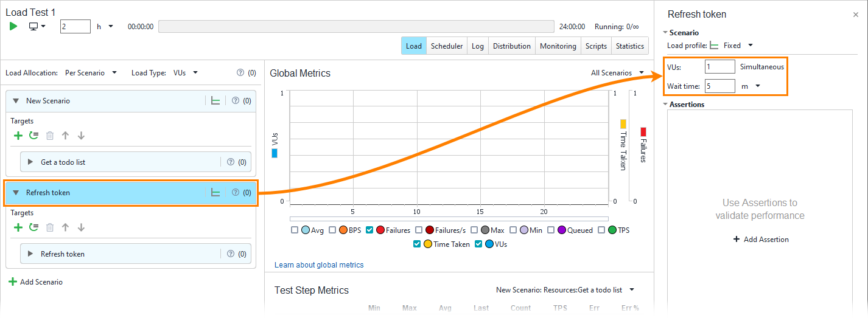Click add from template icon in Refresh token targets
The width and height of the screenshot is (868, 318).
point(34,227)
